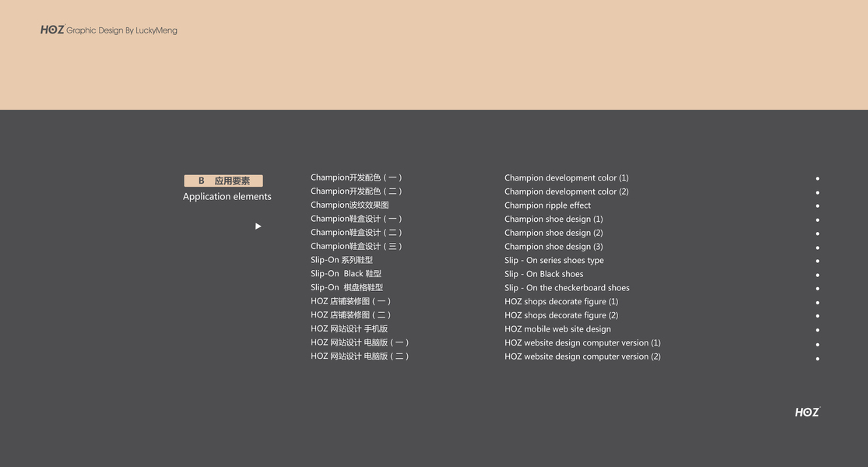Select 'Champion鞋盒设计 (二)' entry
The height and width of the screenshot is (467, 868).
pyautogui.click(x=356, y=233)
